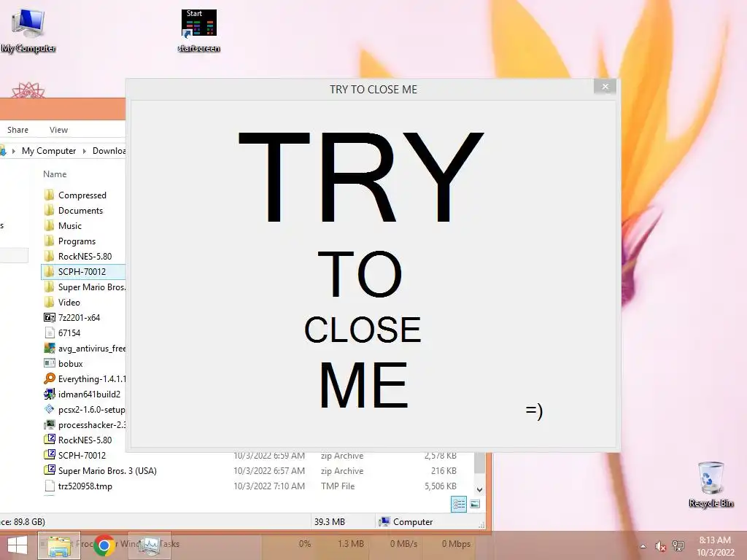Select the trz520958.tmp file icon
Screen dimensions: 747x560
49,486
